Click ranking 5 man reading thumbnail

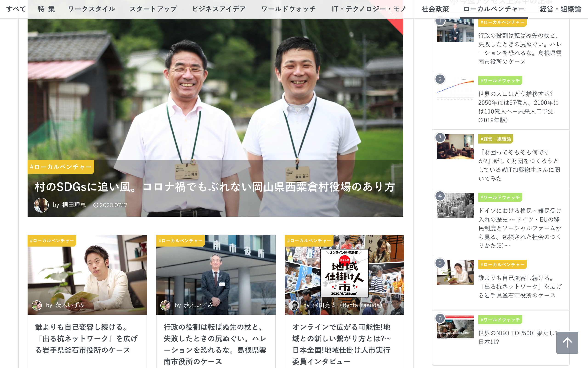coord(455,272)
